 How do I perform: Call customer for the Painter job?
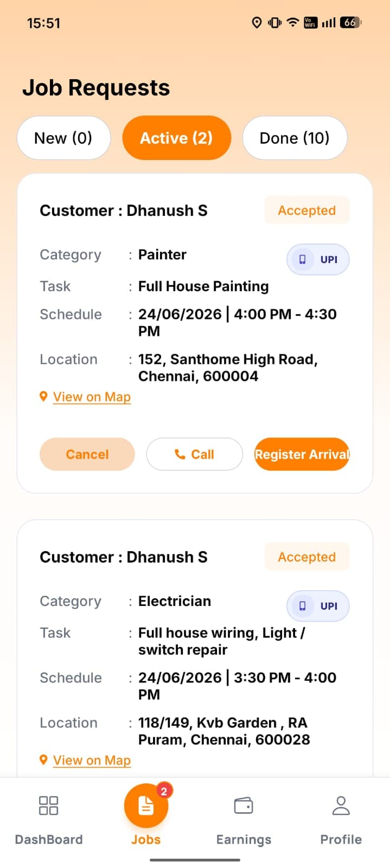[x=194, y=454]
